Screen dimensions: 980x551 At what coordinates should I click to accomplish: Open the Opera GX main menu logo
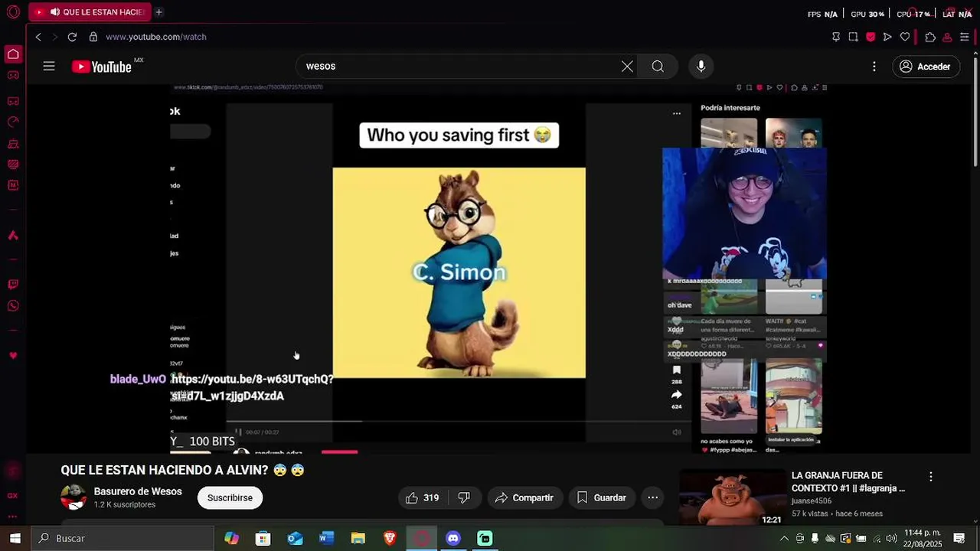[13, 12]
